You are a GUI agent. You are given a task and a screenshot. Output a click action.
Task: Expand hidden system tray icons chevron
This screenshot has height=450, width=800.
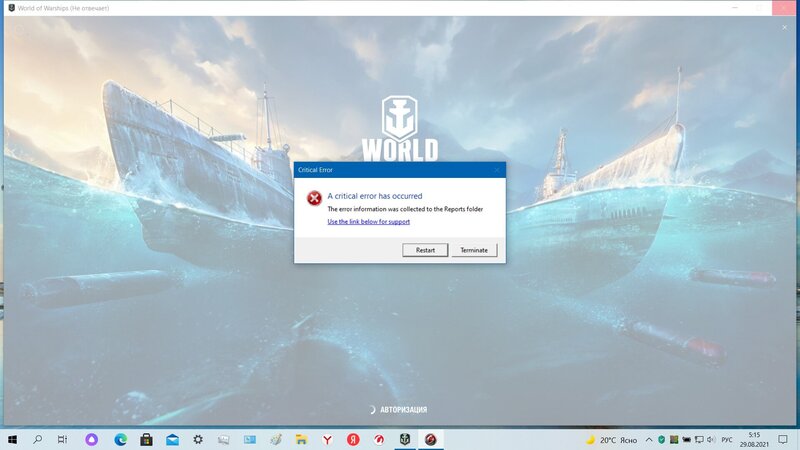649,440
